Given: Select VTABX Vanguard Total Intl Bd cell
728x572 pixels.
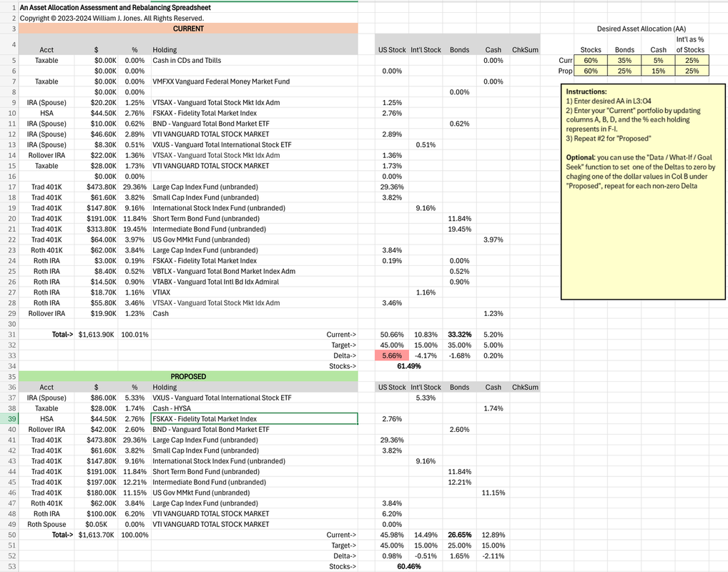Looking at the screenshot, I should pyautogui.click(x=255, y=282).
